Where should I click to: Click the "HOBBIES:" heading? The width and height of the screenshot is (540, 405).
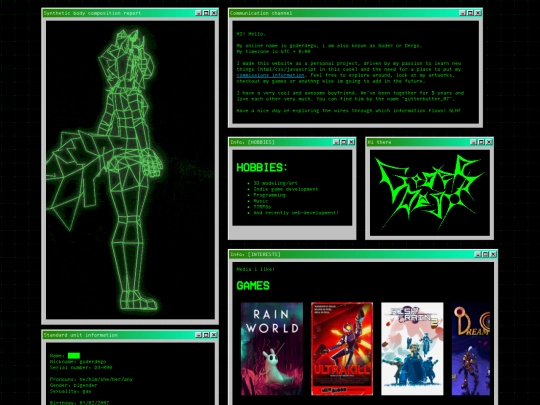pos(262,167)
